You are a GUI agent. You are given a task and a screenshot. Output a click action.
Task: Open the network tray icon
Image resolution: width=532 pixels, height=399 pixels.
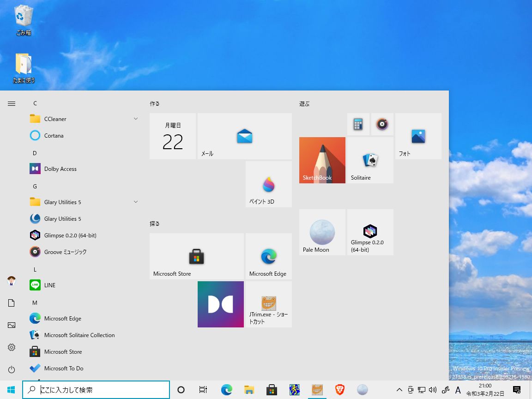(x=422, y=390)
